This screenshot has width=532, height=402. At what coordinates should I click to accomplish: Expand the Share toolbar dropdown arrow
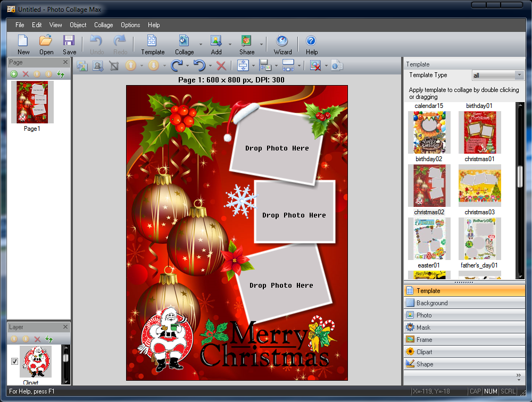pyautogui.click(x=261, y=45)
